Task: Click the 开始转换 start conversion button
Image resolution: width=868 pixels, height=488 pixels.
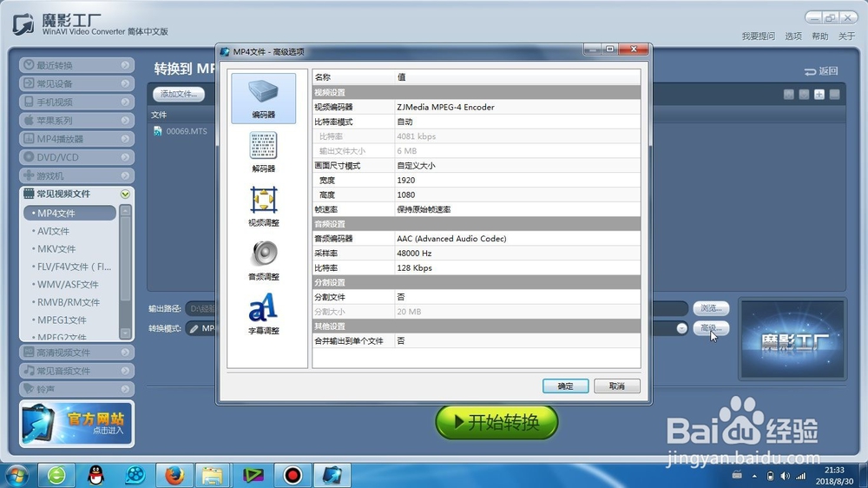Action: (x=496, y=422)
